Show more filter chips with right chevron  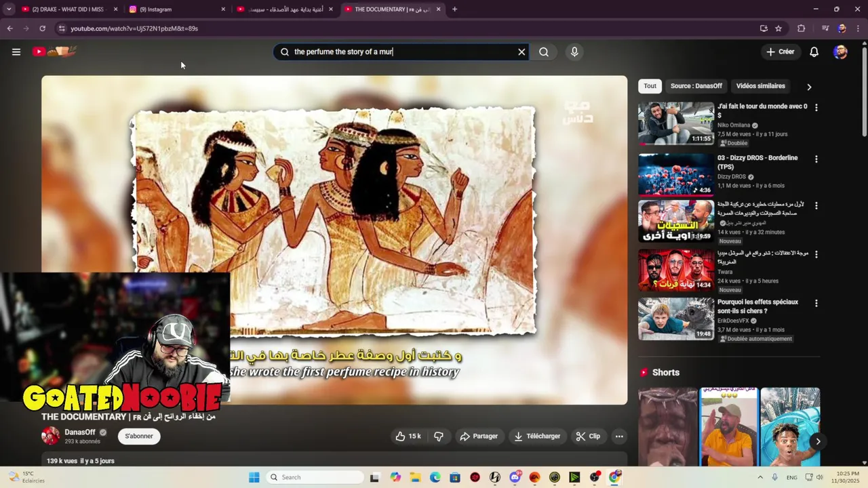coord(809,87)
